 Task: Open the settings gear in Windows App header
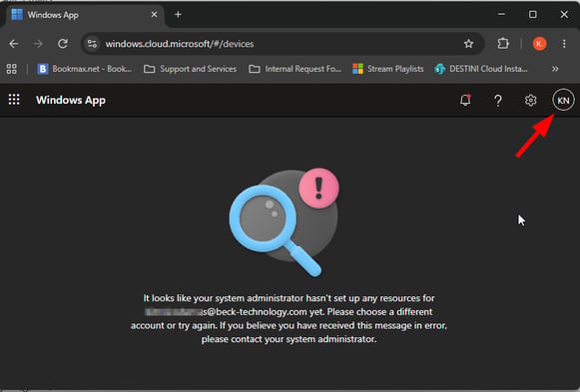click(531, 100)
